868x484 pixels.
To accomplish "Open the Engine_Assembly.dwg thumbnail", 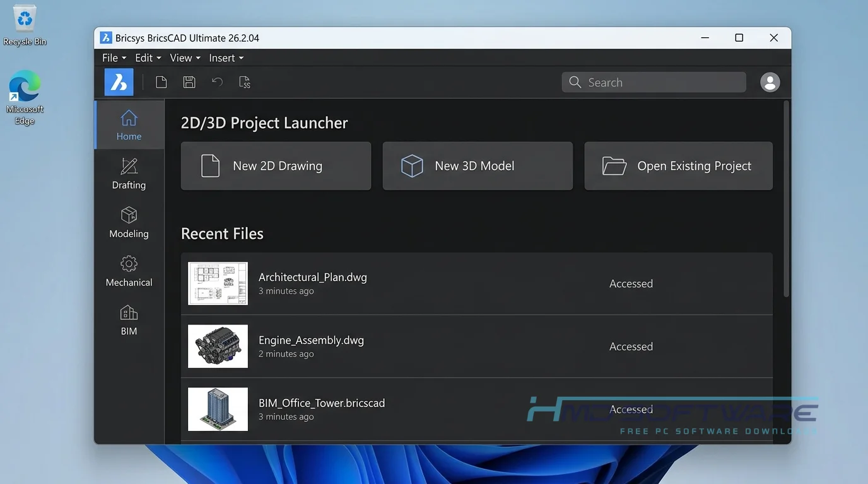I will [x=218, y=346].
